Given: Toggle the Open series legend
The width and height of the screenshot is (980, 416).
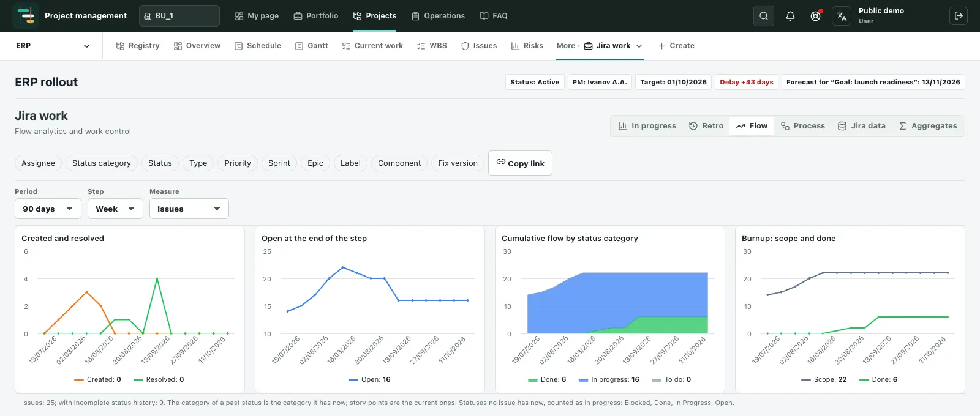Looking at the screenshot, I should 369,380.
